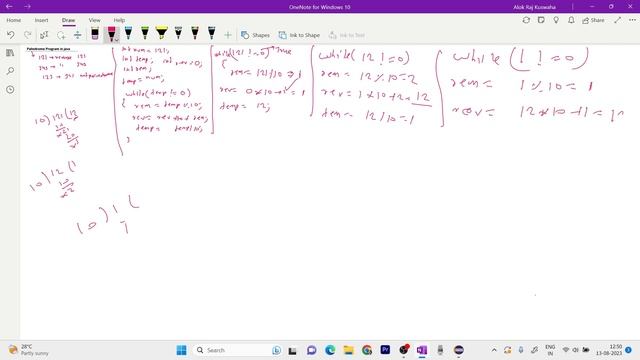The image size is (640, 360).
Task: Click Ink to Shape
Action: 299,35
